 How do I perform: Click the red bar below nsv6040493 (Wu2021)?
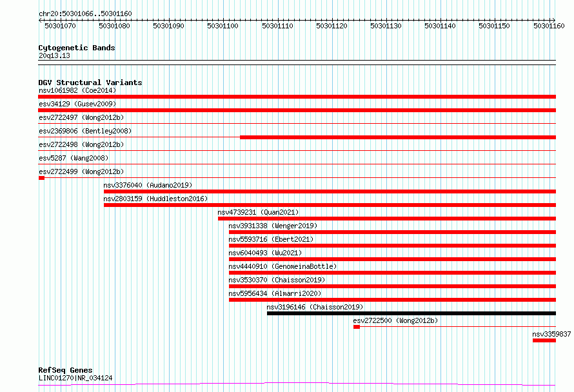point(392,259)
